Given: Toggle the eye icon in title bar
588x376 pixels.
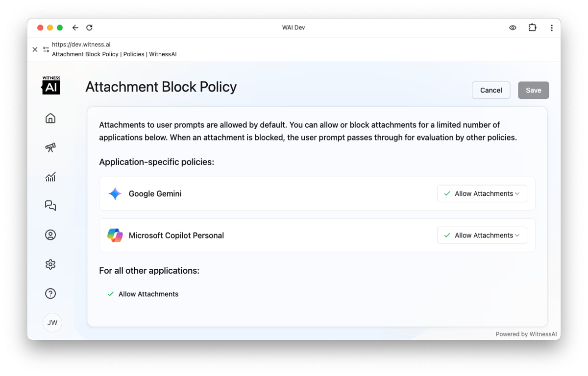Looking at the screenshot, I should pyautogui.click(x=513, y=28).
